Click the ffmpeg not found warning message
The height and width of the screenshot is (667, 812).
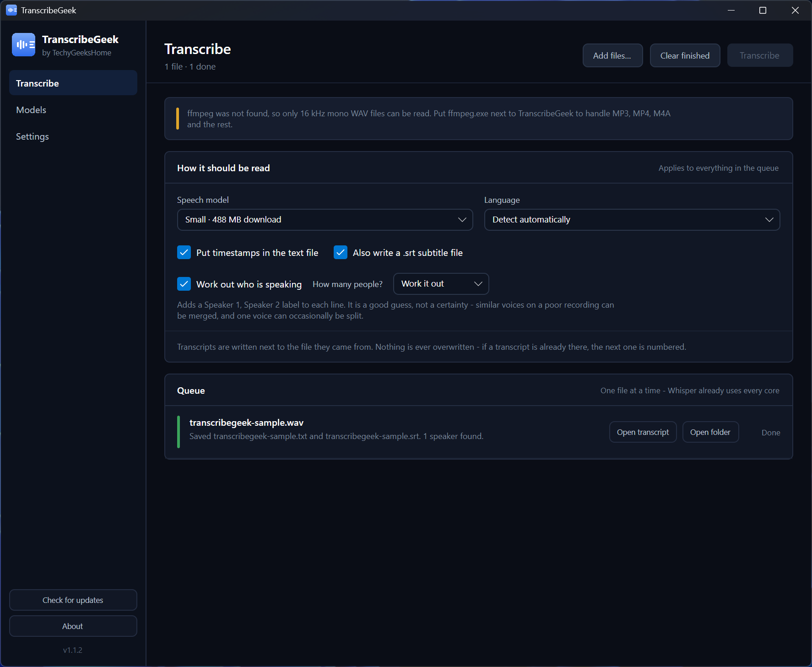coord(429,119)
